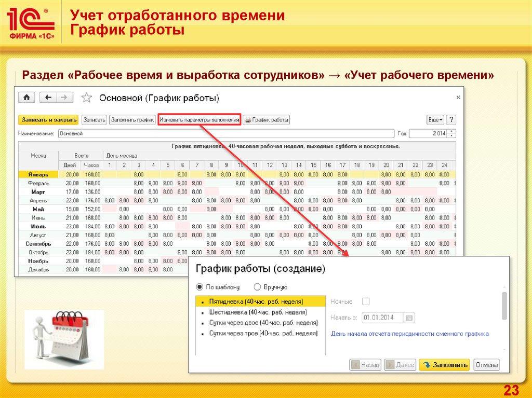The image size is (532, 398).
Task: Select the Вручную radio option
Action: tap(257, 287)
